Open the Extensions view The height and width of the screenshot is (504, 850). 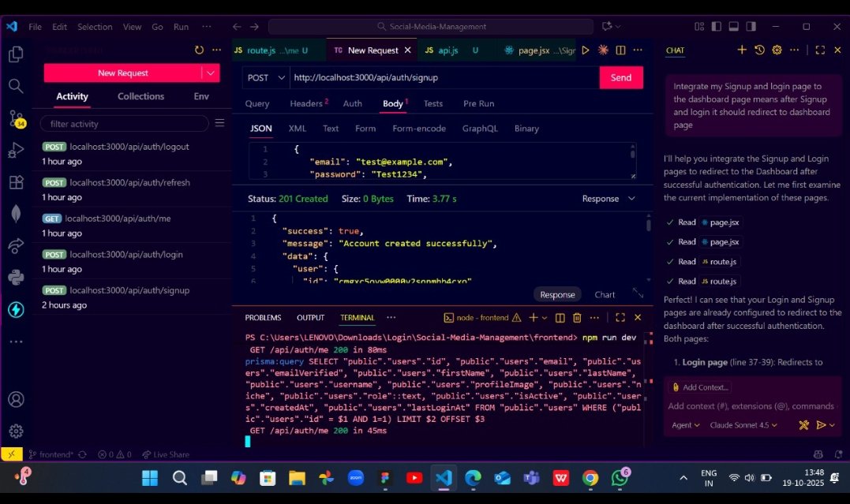point(17,182)
